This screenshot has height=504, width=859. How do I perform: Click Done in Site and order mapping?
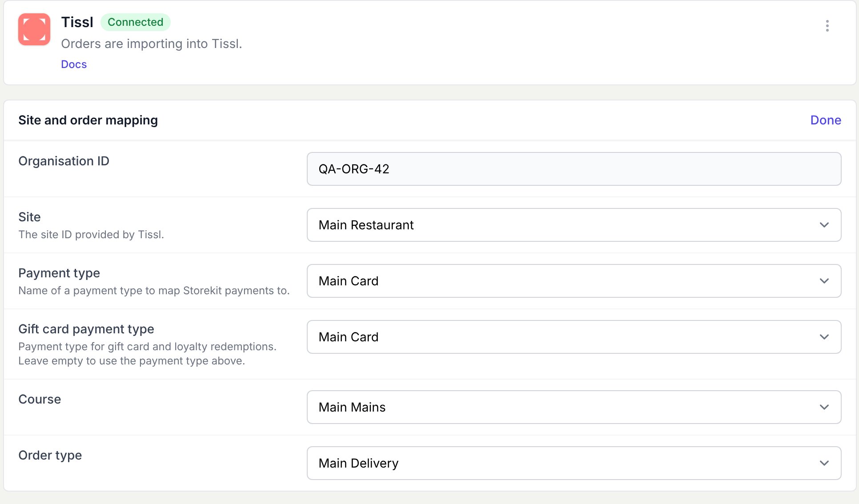tap(826, 120)
